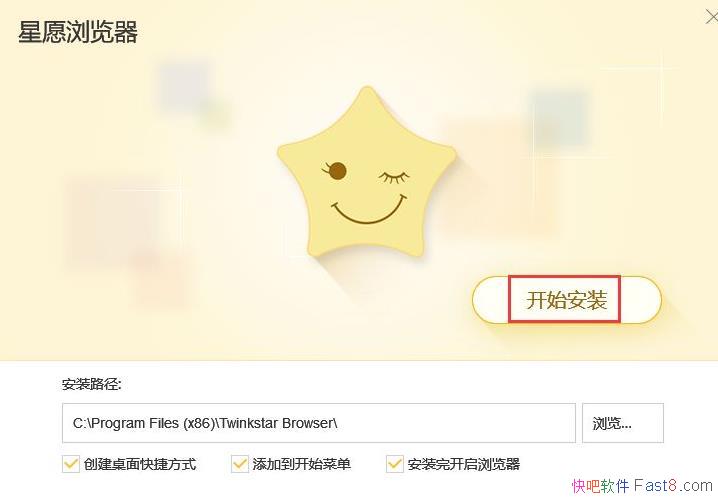Open the 快吧软件 Fast8.com watermark link
Image resolution: width=718 pixels, height=500 pixels.
click(x=642, y=485)
